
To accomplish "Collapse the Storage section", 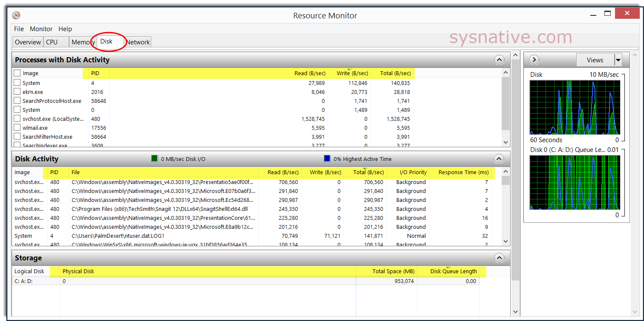I will (x=500, y=258).
